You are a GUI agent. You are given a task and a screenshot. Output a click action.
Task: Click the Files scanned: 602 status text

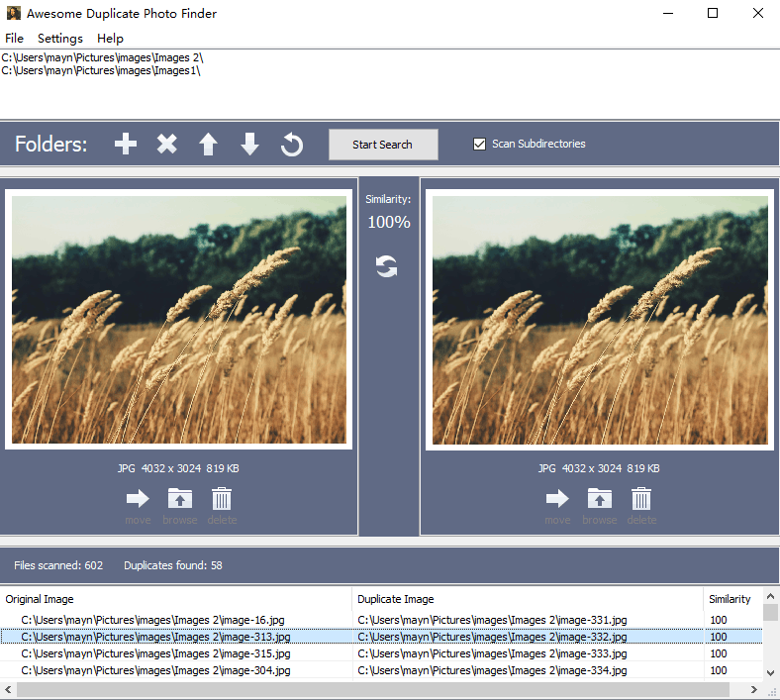(58, 565)
